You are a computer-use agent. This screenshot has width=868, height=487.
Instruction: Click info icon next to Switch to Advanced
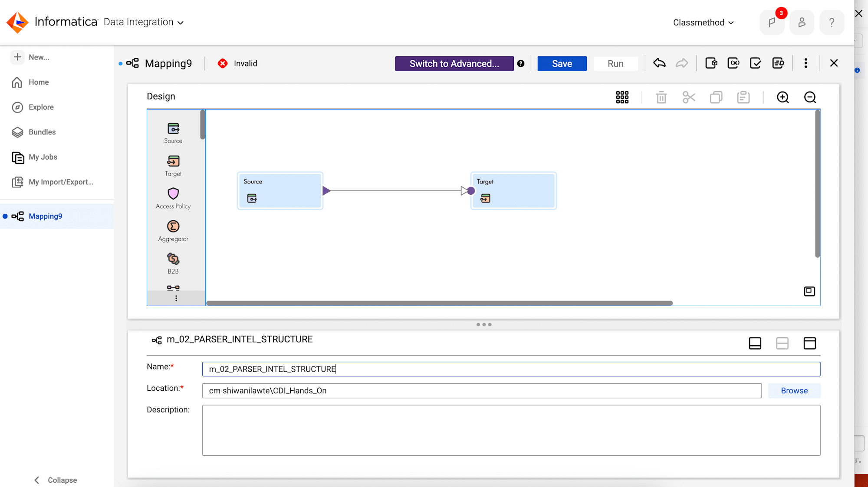click(x=521, y=64)
